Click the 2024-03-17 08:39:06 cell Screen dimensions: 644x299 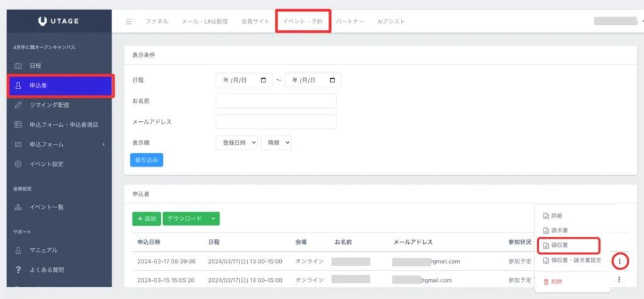(166, 261)
